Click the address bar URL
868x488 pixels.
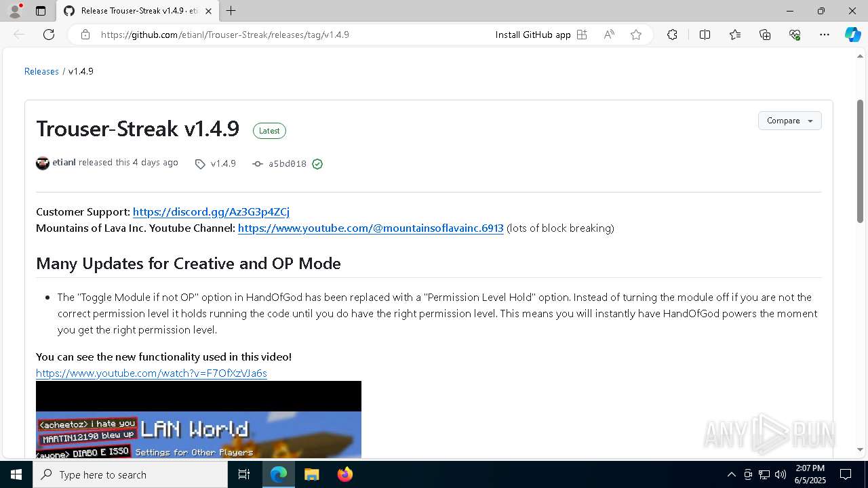[224, 35]
